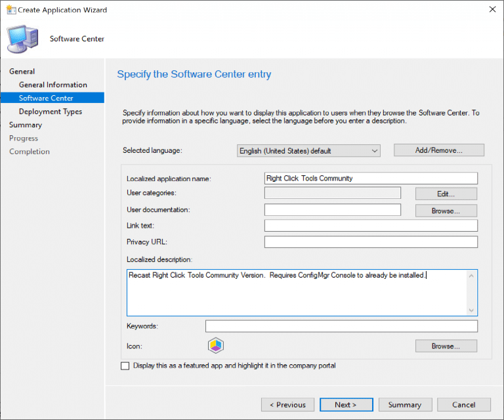Cancel the wizard
Viewport: 504px width, 420px height.
pos(463,405)
